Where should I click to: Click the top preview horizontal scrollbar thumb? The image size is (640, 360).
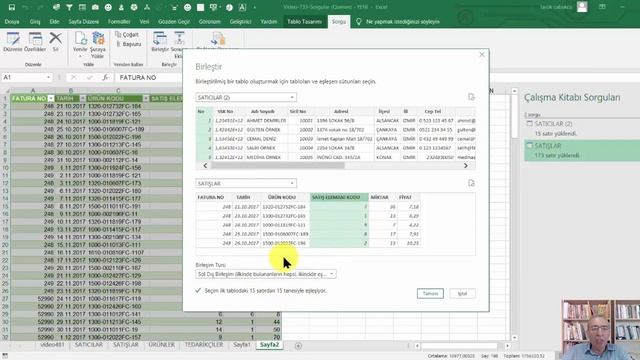point(278,166)
